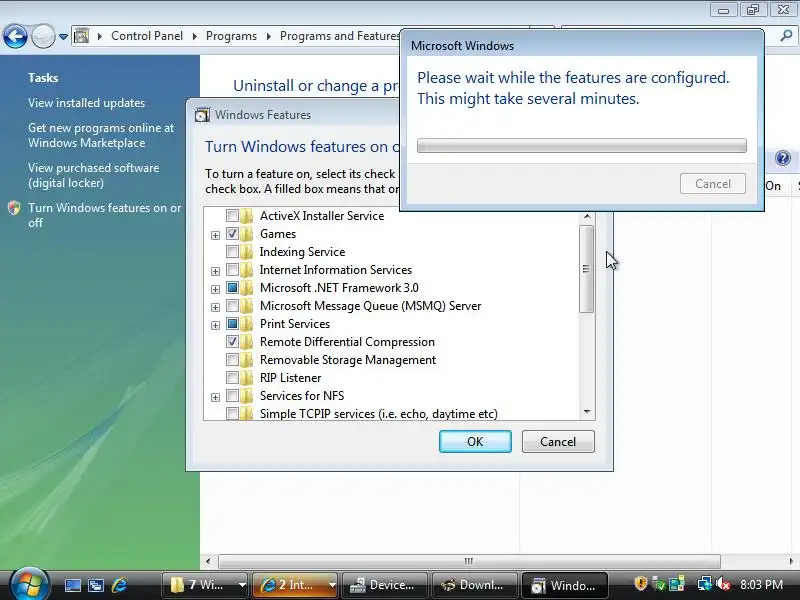
Task: Toggle Microsoft .NET Framework 3.0 checkbox
Action: [232, 288]
